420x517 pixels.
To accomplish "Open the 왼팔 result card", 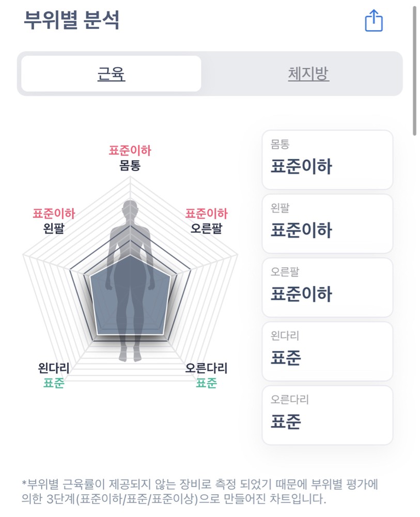I will (x=327, y=223).
